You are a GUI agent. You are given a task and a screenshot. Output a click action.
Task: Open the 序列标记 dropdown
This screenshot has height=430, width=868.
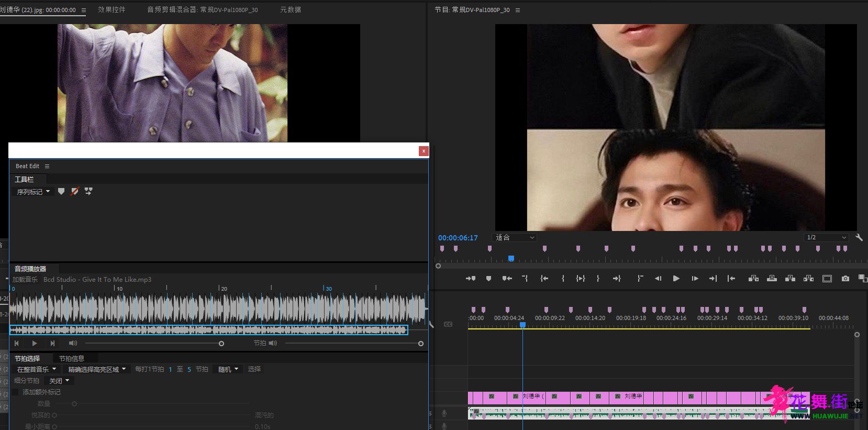33,192
